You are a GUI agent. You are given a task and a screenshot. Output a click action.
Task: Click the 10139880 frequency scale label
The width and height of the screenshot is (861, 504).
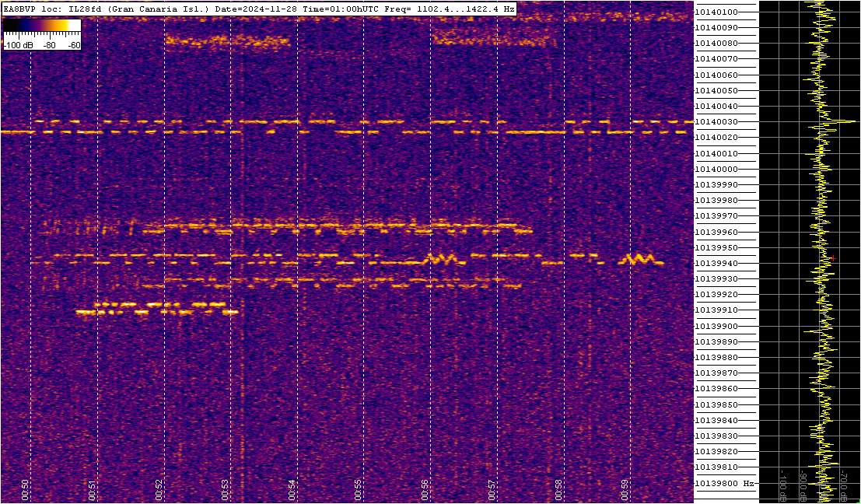716,358
